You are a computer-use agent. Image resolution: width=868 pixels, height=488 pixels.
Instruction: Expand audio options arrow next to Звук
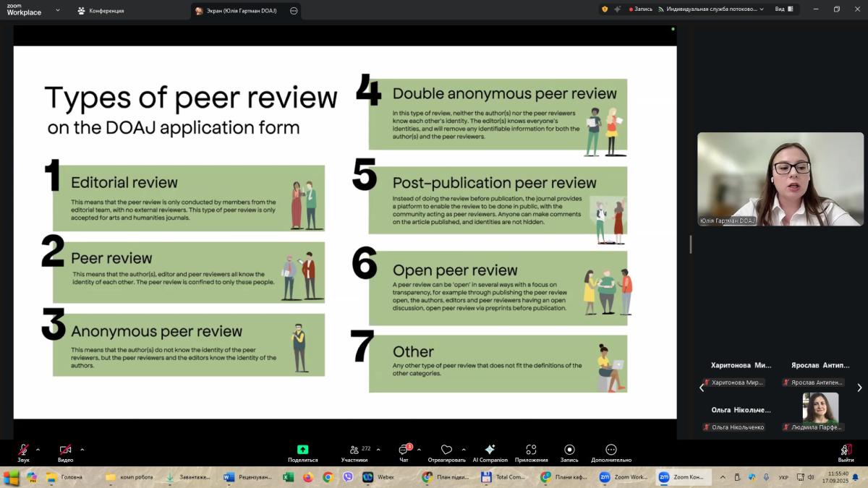[x=38, y=450]
